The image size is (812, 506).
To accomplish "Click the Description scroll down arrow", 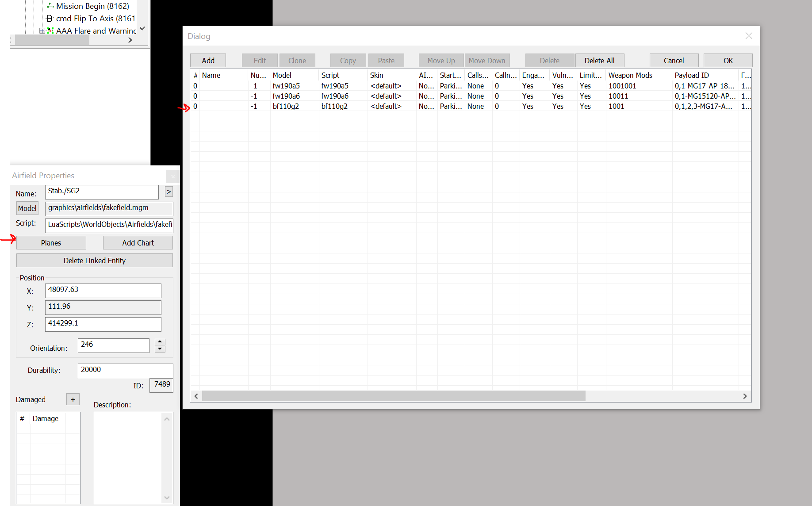I will [x=167, y=498].
